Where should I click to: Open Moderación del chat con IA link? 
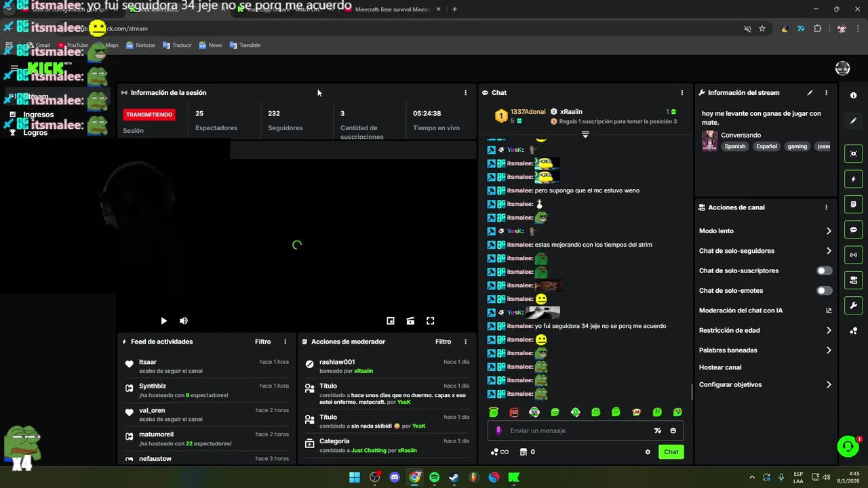(765, 310)
